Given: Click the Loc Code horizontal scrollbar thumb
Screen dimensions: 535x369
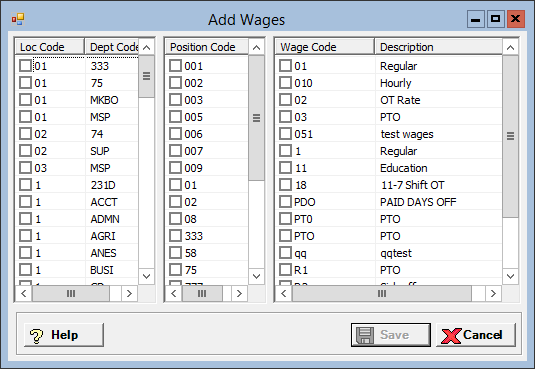Looking at the screenshot, I should click(x=71, y=294).
